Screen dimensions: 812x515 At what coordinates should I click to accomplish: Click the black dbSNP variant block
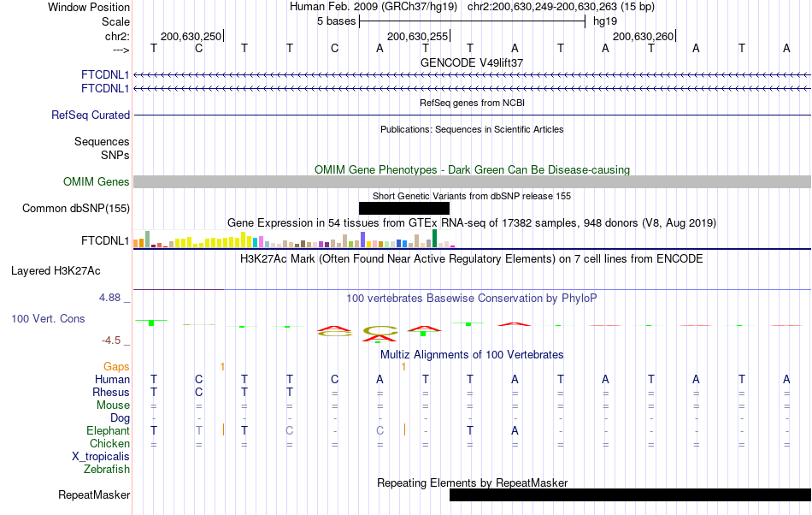(x=404, y=208)
